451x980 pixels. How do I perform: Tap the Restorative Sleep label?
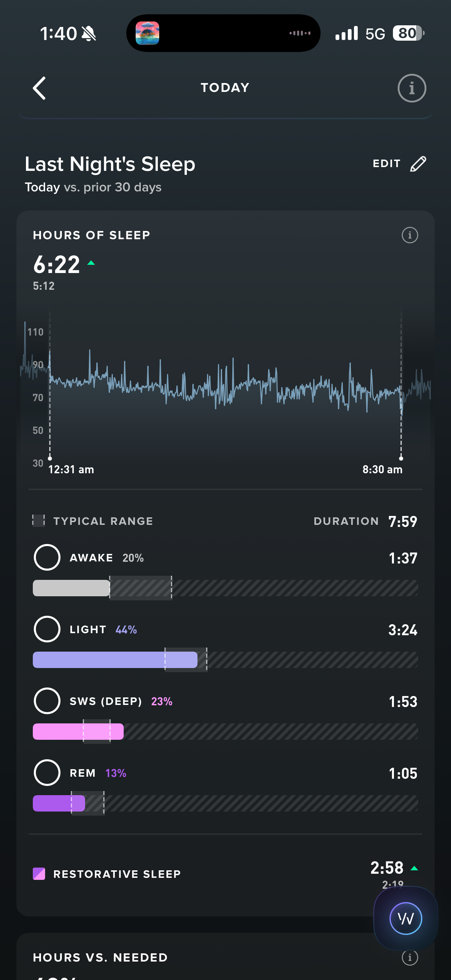[x=117, y=874]
